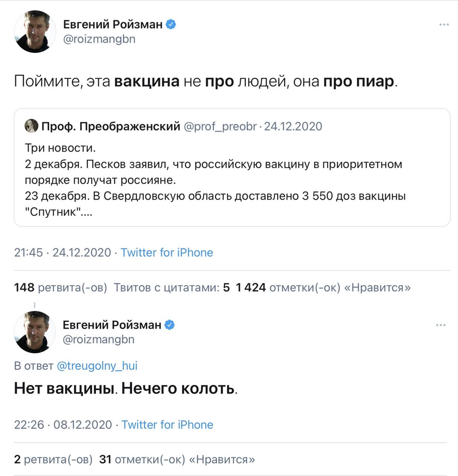Open the first tweet's three-dot more menu
This screenshot has width=458, height=476.
click(x=444, y=25)
